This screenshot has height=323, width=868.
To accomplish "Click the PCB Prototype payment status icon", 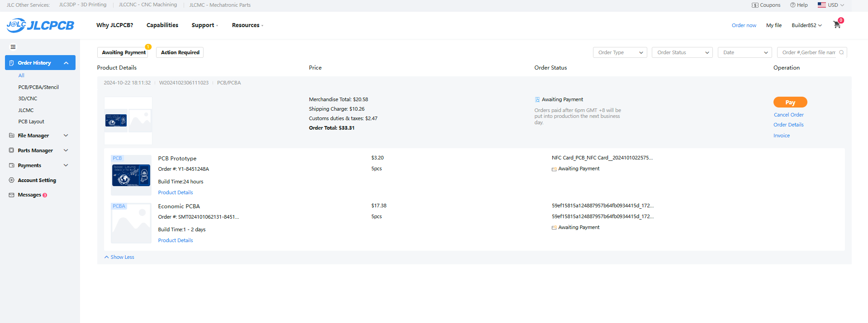I will 554,169.
